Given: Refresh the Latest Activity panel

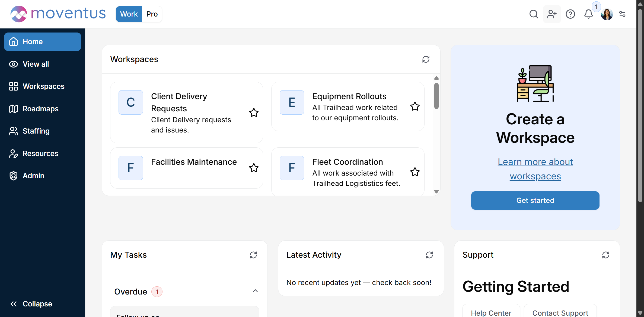Looking at the screenshot, I should pyautogui.click(x=429, y=255).
